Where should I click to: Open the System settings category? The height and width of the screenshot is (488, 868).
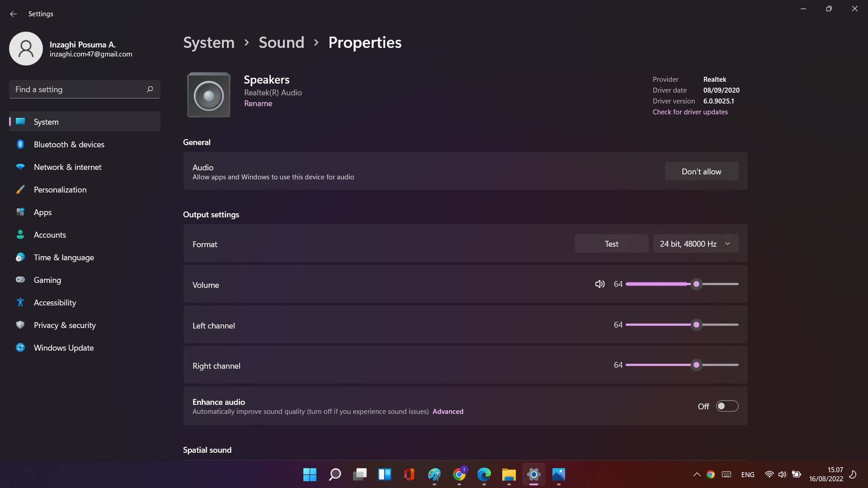click(85, 122)
